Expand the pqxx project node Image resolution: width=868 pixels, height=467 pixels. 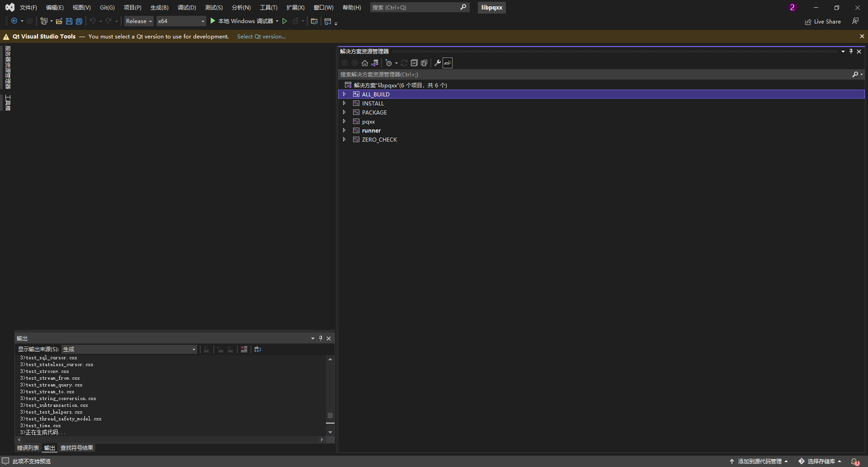pyautogui.click(x=344, y=121)
